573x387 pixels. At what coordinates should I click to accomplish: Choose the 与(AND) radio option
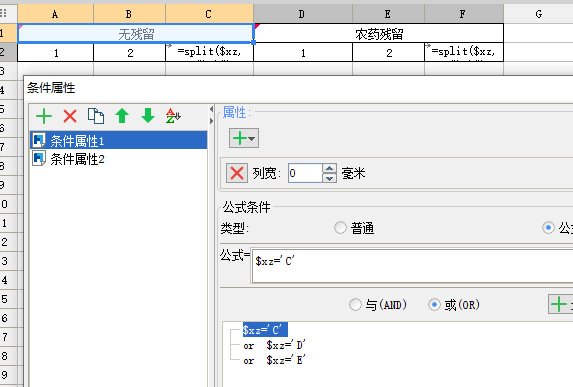pos(355,304)
